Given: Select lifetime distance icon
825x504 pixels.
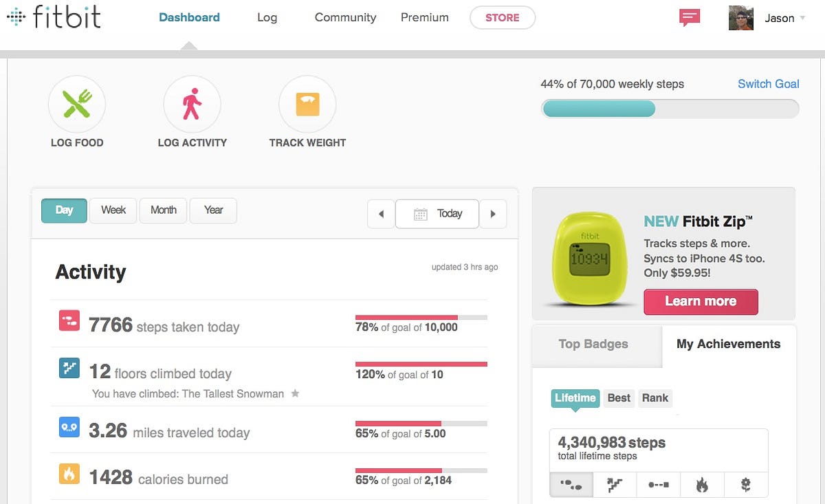Looking at the screenshot, I should pyautogui.click(x=659, y=485).
